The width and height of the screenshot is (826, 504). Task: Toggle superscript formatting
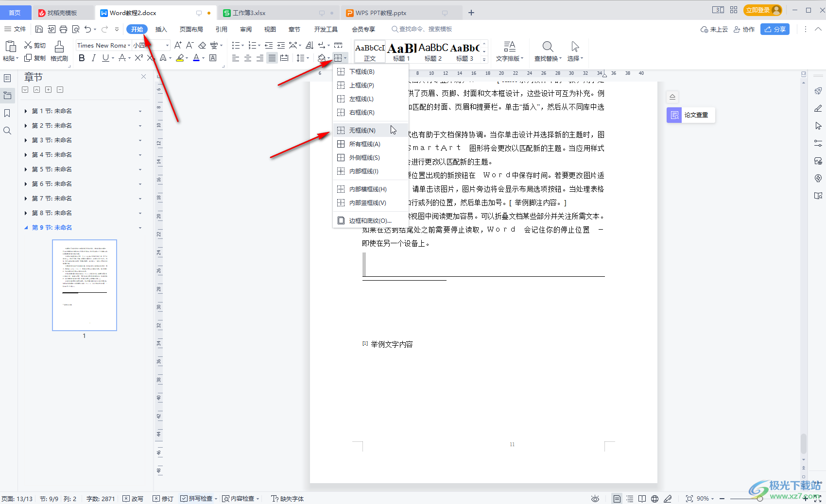(138, 58)
